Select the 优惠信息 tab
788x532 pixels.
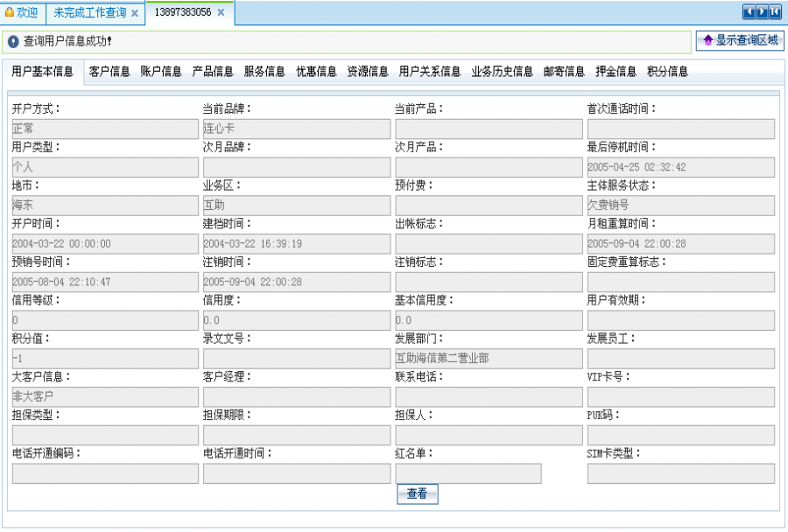point(316,72)
